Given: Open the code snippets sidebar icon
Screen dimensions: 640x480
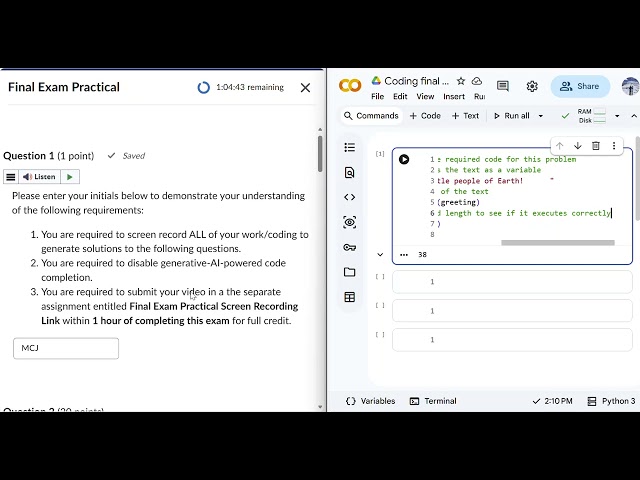Looking at the screenshot, I should 349,198.
